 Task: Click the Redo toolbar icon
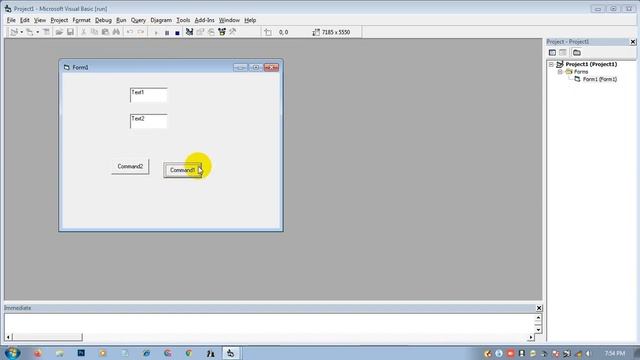pyautogui.click(x=141, y=32)
